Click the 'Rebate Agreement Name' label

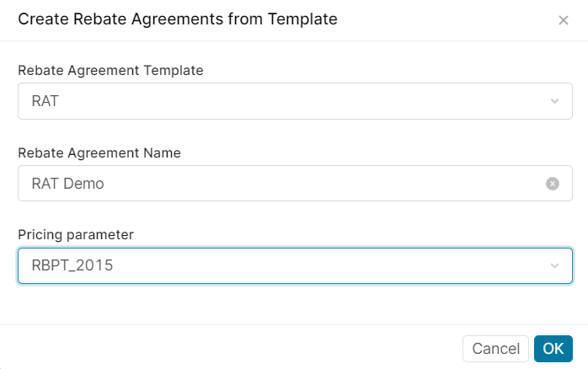pos(99,152)
